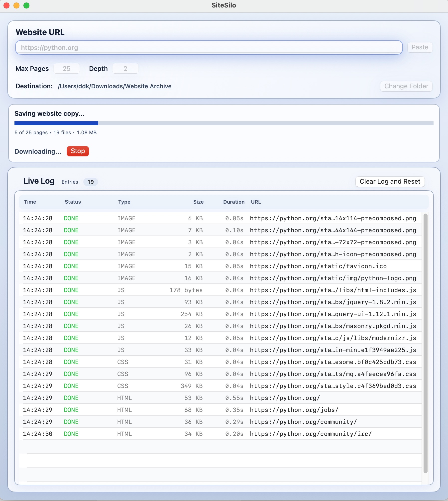This screenshot has width=448, height=501.
Task: Select the mq.a4feecea96fa.css row
Action: tap(220, 374)
